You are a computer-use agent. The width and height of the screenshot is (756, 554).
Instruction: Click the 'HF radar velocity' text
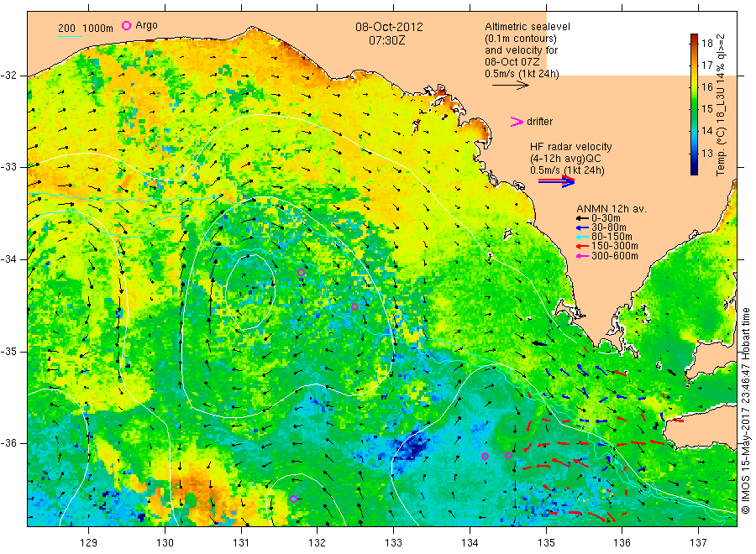(x=571, y=147)
